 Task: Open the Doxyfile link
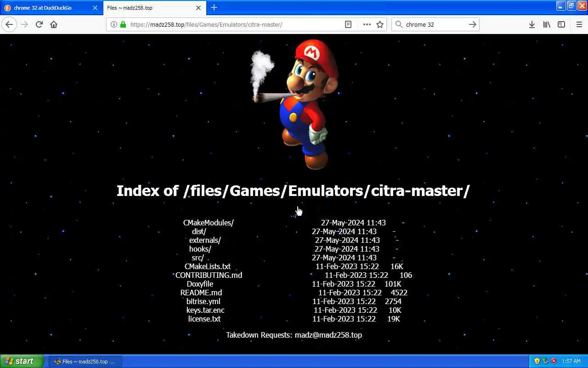click(200, 284)
